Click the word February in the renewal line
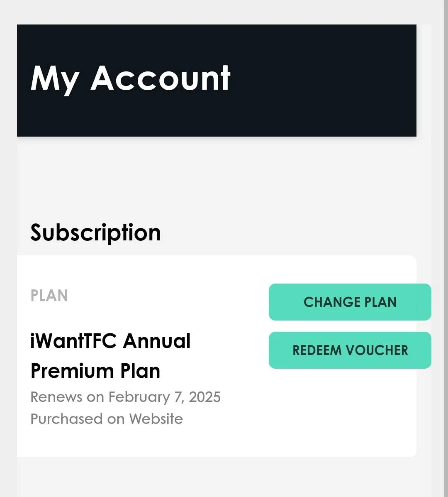The width and height of the screenshot is (448, 497). point(139,397)
